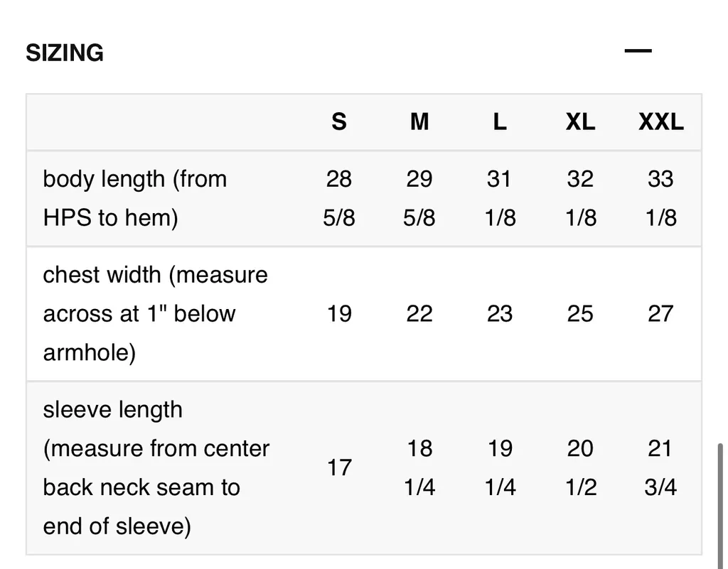
Task: Click the M sleeve length value 18 1/4
Action: (419, 467)
